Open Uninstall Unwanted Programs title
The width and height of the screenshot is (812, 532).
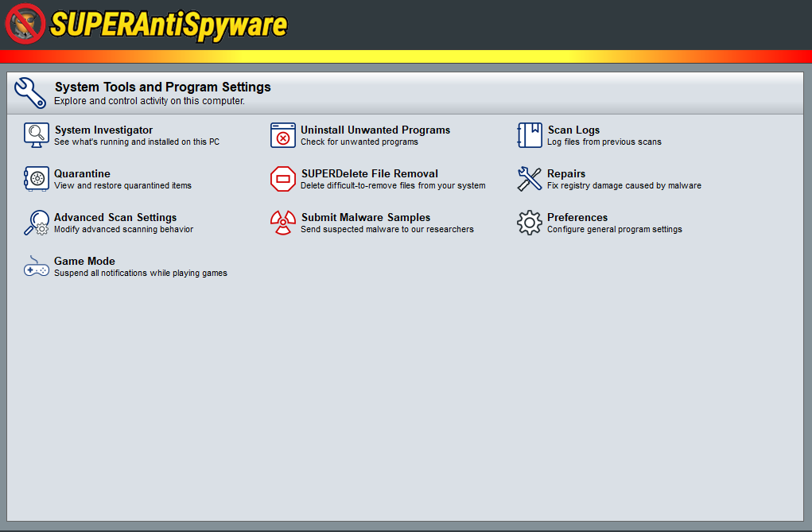[x=375, y=130]
